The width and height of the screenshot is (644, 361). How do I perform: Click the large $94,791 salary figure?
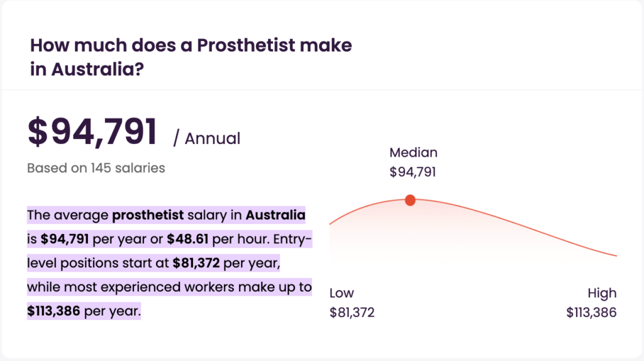click(92, 132)
